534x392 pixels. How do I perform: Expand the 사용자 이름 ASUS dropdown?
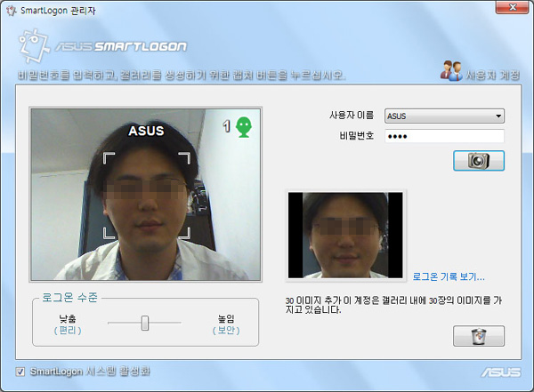pos(444,116)
